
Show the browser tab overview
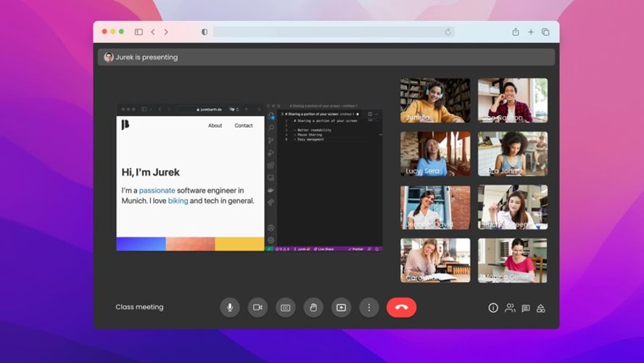(545, 32)
